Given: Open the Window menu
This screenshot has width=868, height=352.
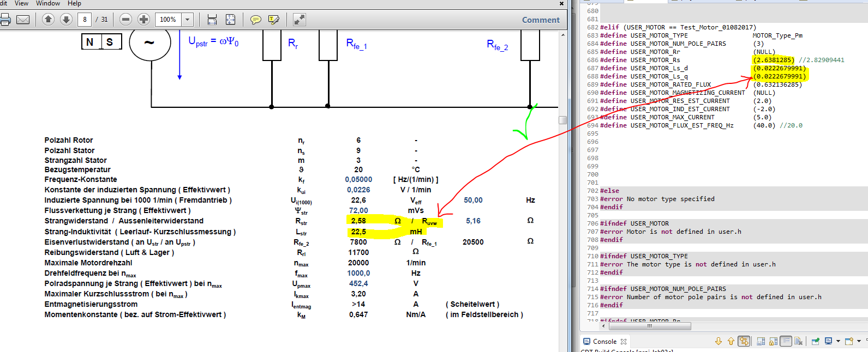Looking at the screenshot, I should (x=48, y=3).
